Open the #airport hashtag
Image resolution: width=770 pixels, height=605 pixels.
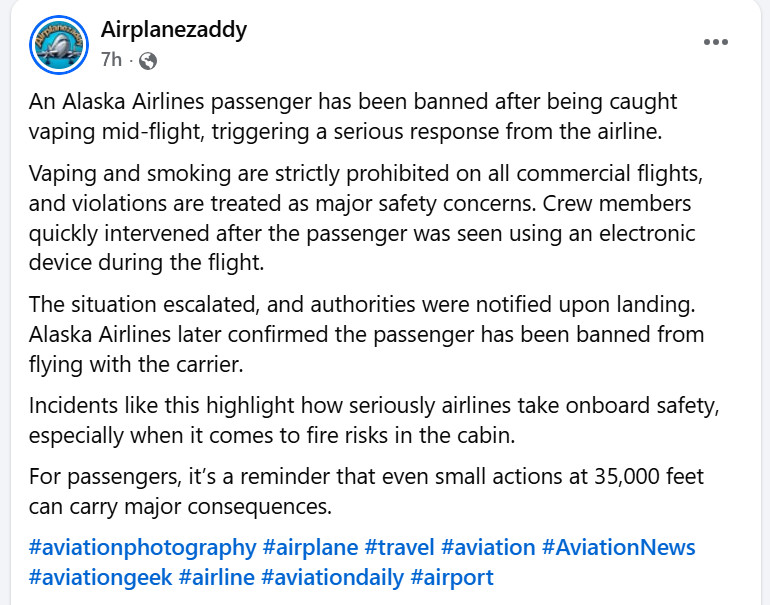click(x=453, y=577)
